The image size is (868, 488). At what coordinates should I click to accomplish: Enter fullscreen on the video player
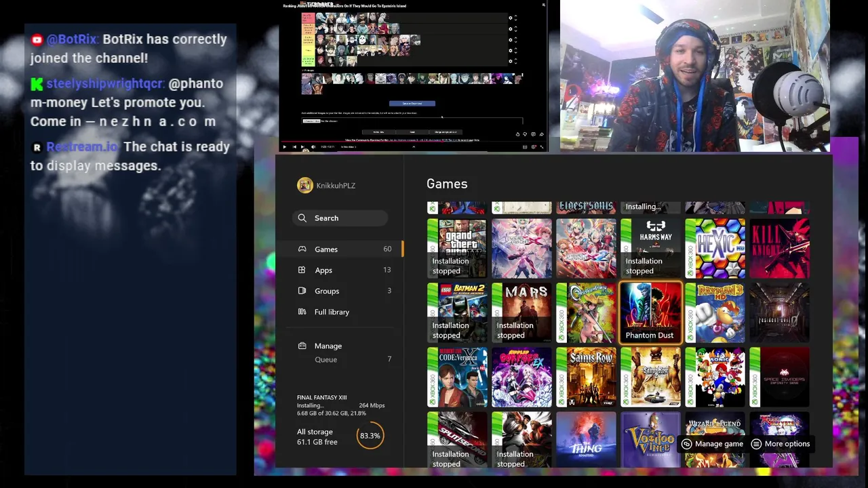tap(542, 147)
